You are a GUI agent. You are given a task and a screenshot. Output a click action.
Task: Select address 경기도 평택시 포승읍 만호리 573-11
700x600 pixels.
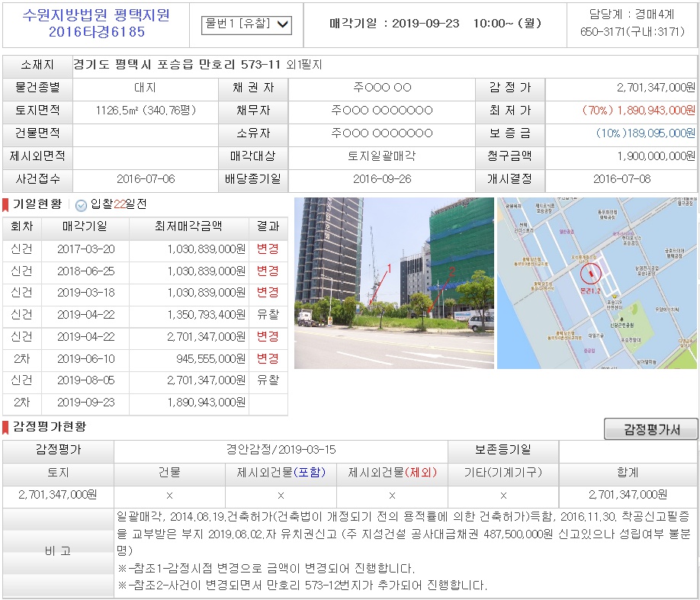pos(177,65)
